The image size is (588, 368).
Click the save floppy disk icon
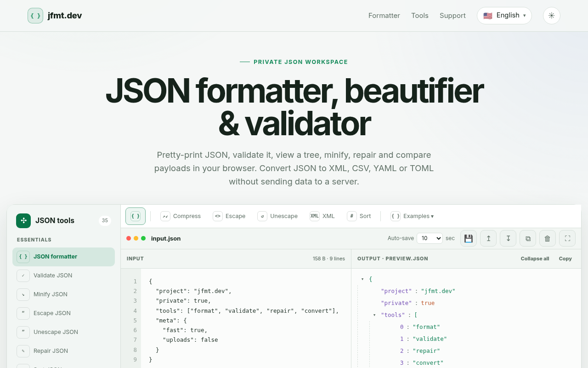point(469,238)
